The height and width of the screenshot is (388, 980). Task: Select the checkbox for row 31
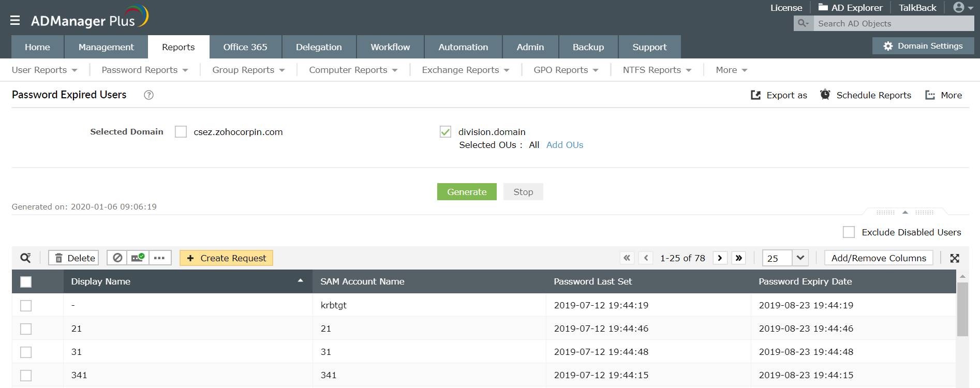coord(26,352)
